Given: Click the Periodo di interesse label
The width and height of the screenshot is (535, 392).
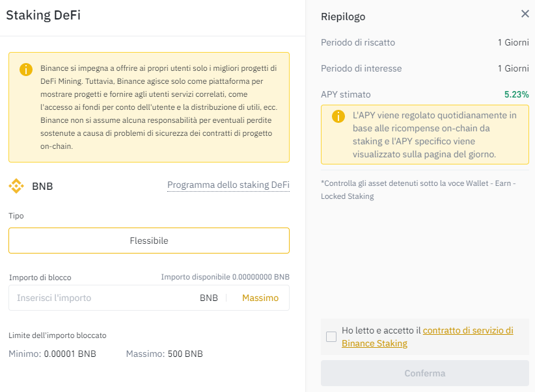Looking at the screenshot, I should coord(361,68).
